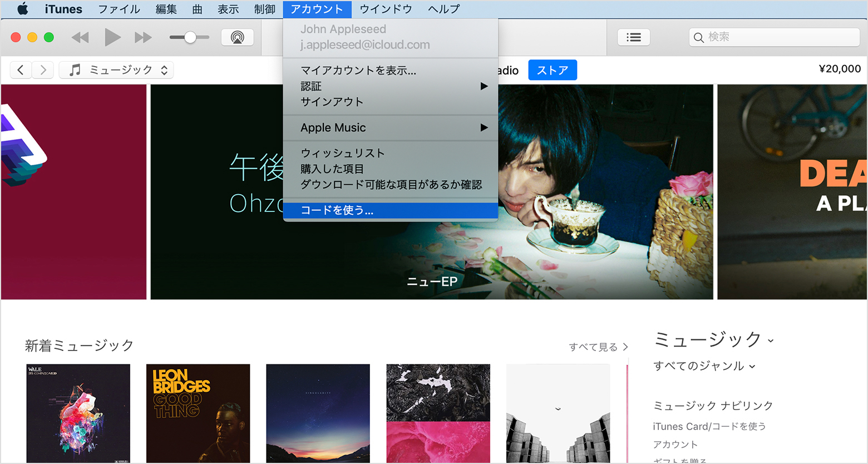Open the すべてのジャンル genre dropdown
Screen dimensions: 868x464
pos(704,366)
